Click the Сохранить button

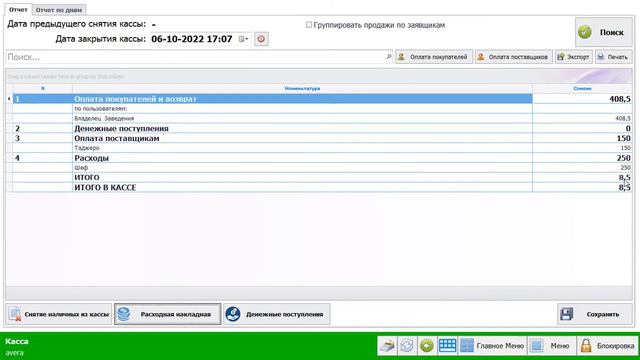click(595, 314)
